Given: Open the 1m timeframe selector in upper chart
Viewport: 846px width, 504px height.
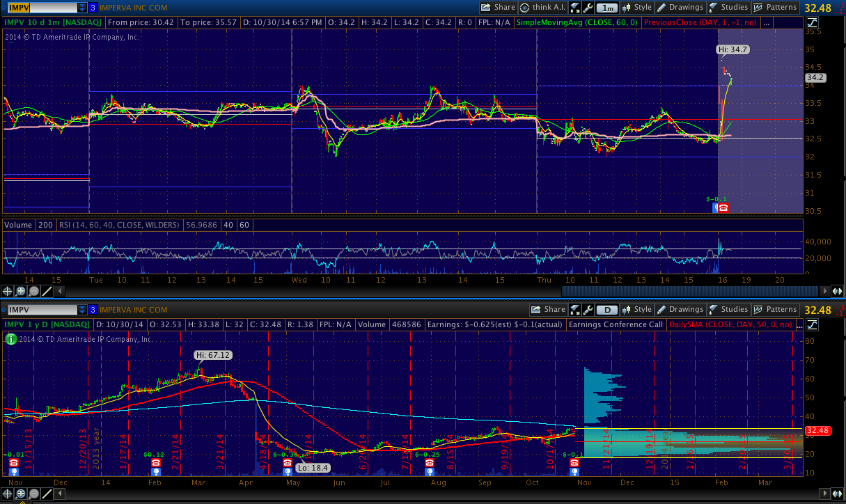Looking at the screenshot, I should (x=608, y=8).
